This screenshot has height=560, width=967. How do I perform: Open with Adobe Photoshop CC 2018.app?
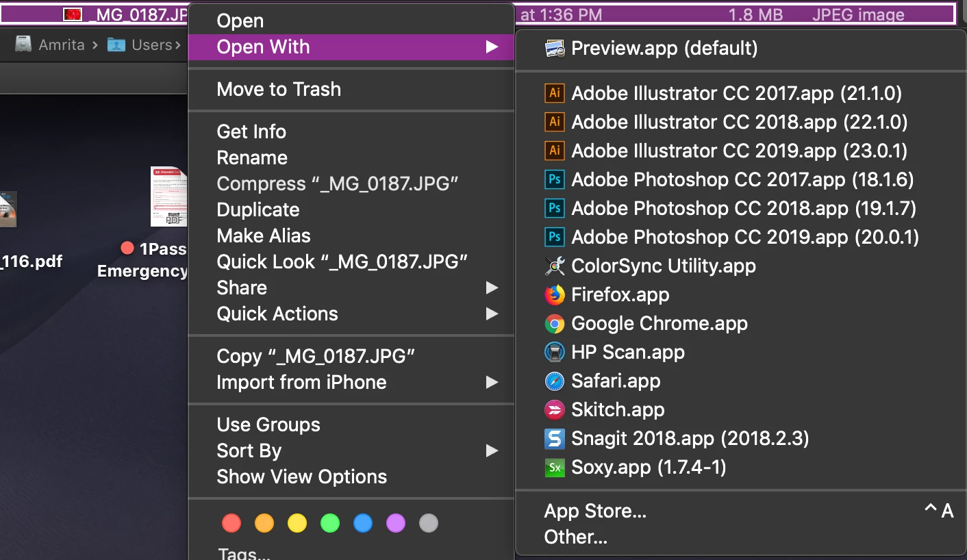[x=742, y=208]
